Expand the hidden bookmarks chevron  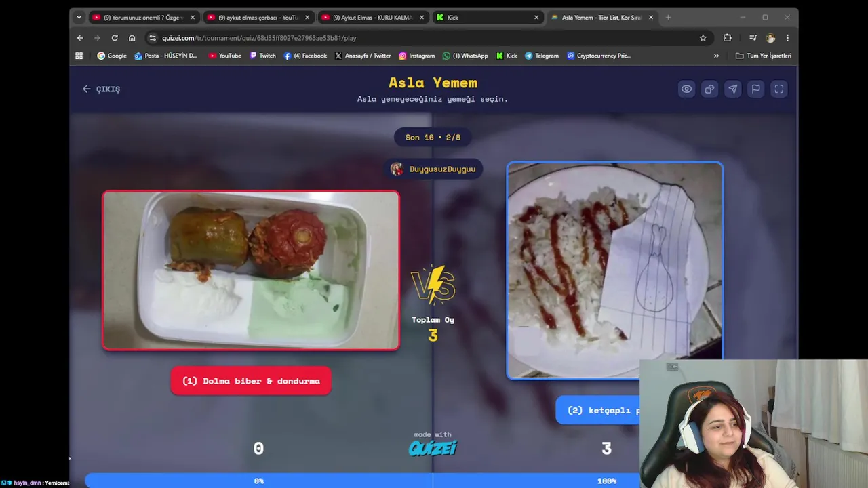pos(716,56)
